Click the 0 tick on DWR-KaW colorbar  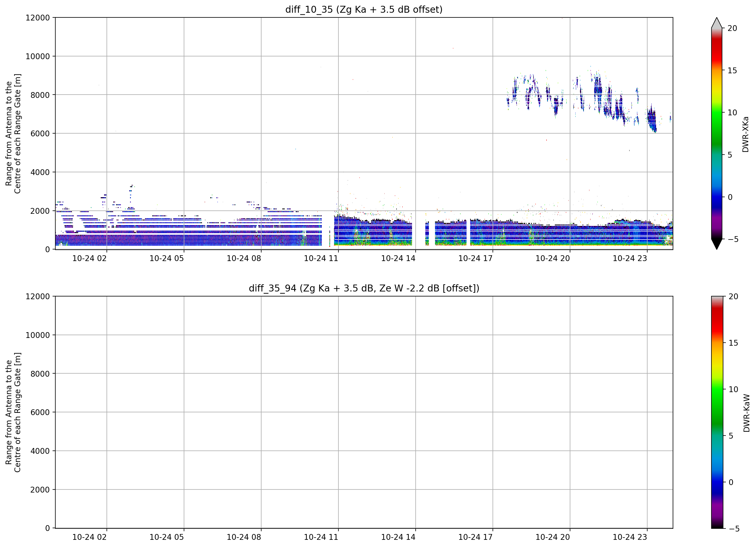tap(731, 482)
